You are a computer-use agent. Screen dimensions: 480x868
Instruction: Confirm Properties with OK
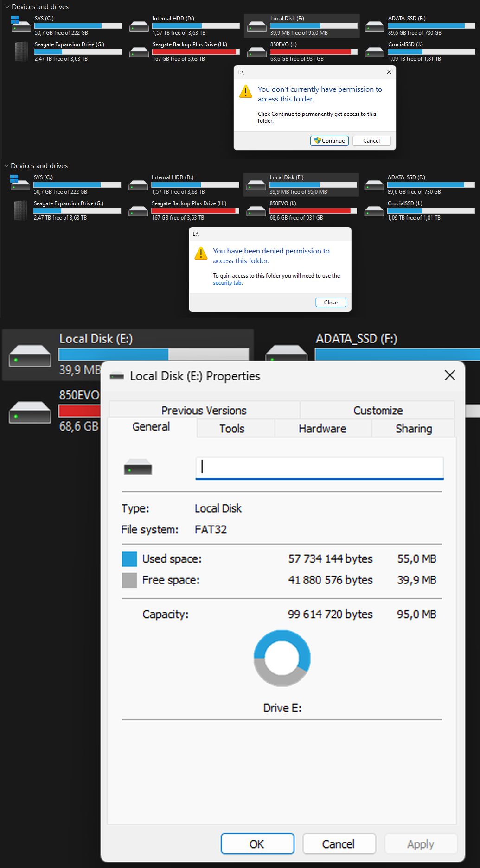tap(257, 843)
